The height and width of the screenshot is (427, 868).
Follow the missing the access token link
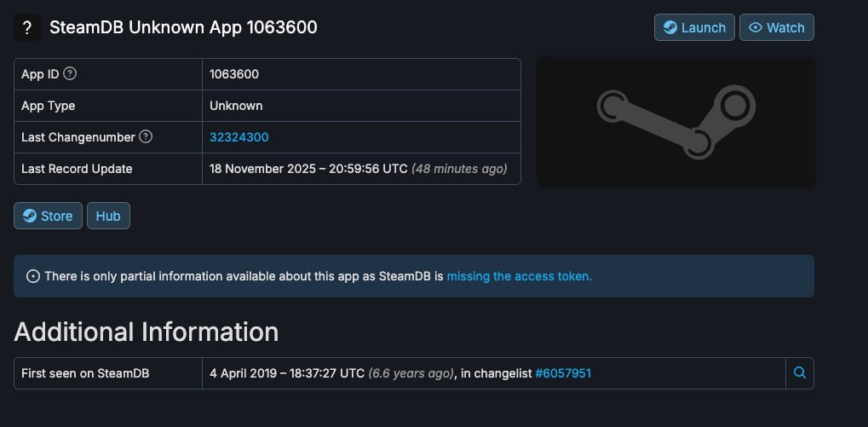coord(519,276)
